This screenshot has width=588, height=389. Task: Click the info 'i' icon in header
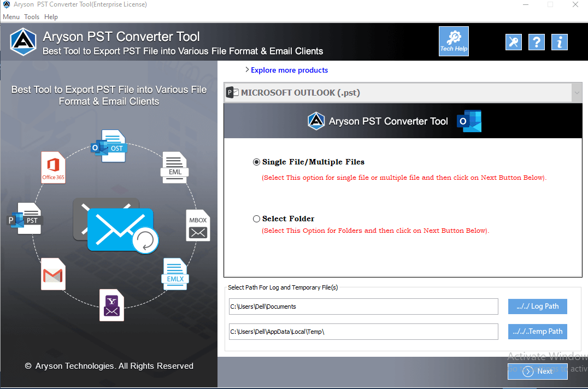tap(559, 42)
